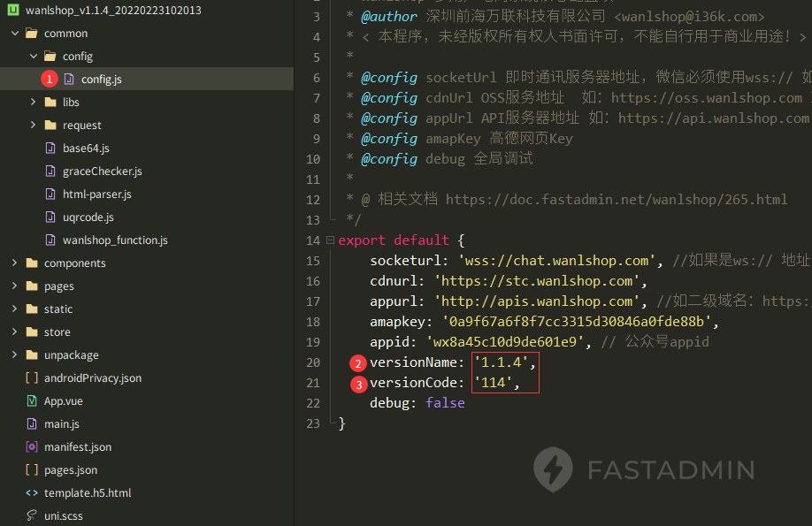Collapse the config folder chevron
The width and height of the screenshot is (812, 526).
coord(33,56)
